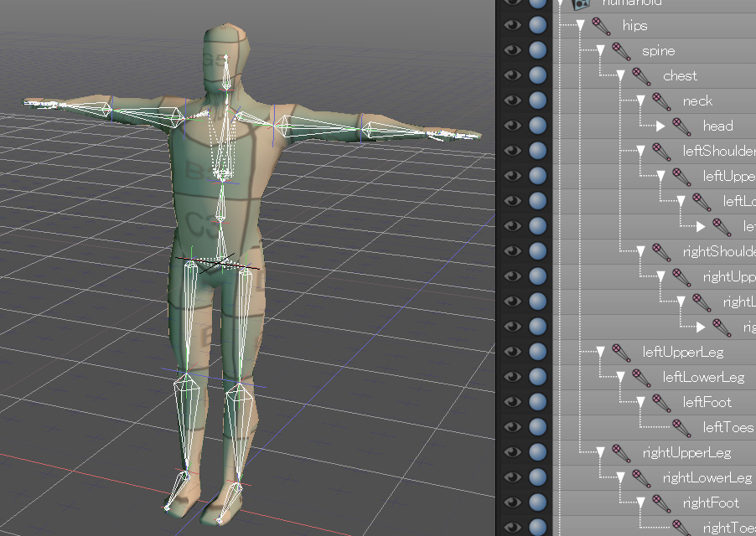
Task: Click the bone icon beside leftToes
Action: coord(681,427)
